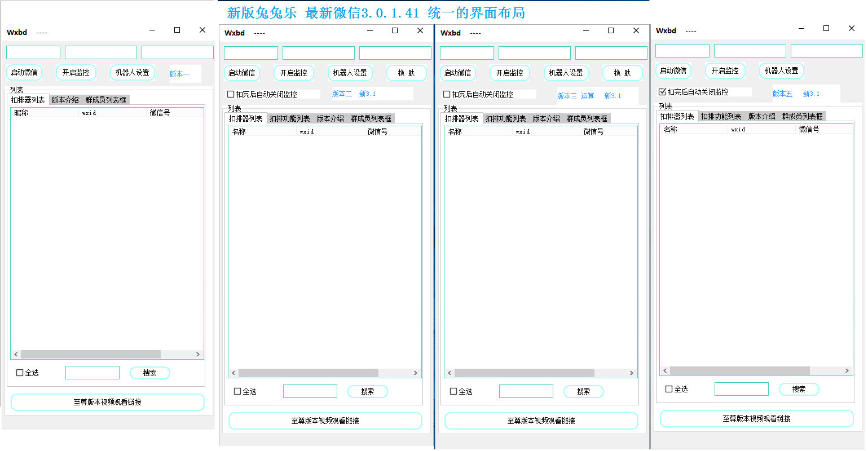868x451 pixels.
Task: Click horizontal scrollbar thumb in 版本二 window
Action: pos(309,373)
